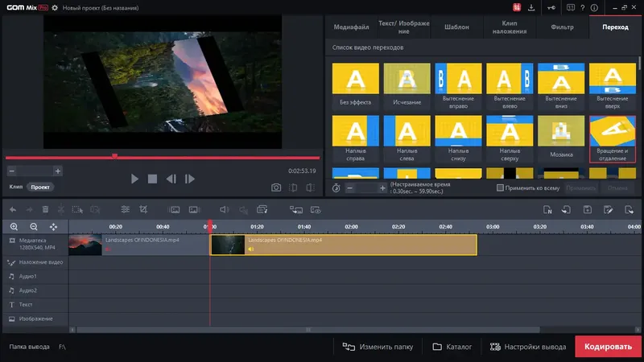The height and width of the screenshot is (362, 644).
Task: Switch to the Медиафайл tab
Action: pyautogui.click(x=351, y=27)
